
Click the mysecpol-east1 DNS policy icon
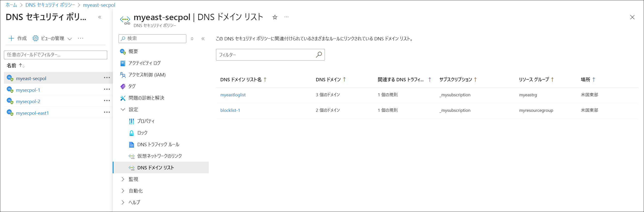point(10,113)
